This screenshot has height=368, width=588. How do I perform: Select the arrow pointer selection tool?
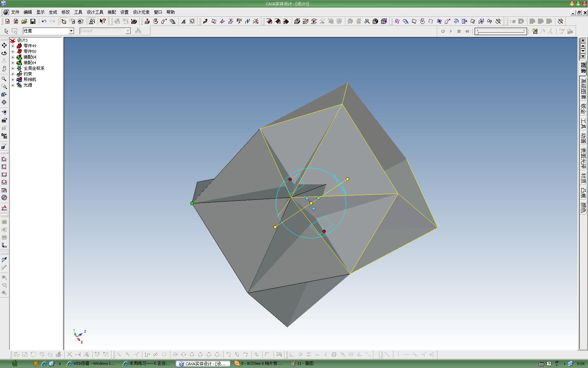[x=6, y=31]
